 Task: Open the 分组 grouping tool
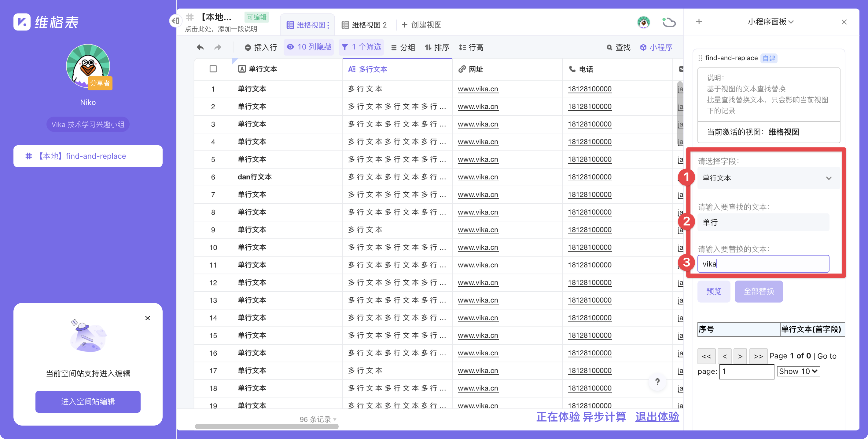click(403, 47)
